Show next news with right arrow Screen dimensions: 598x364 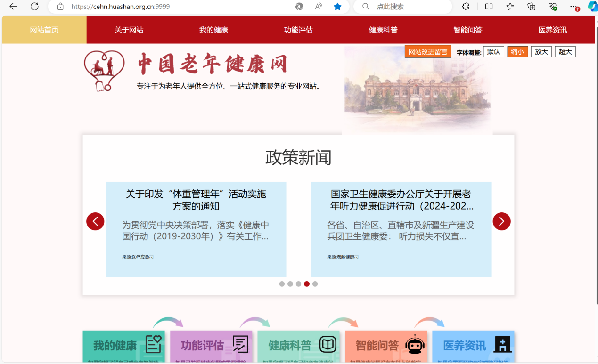tap(501, 221)
